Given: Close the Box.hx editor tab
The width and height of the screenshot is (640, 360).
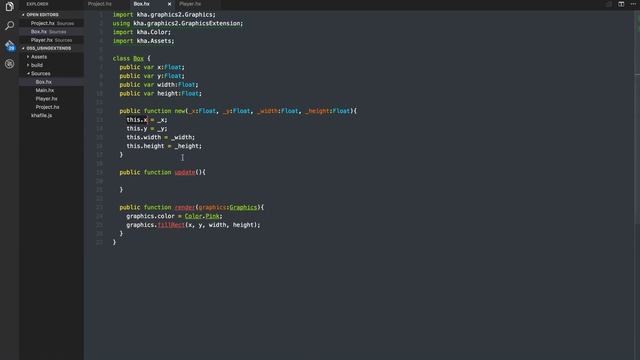Looking at the screenshot, I should pyautogui.click(x=169, y=4).
